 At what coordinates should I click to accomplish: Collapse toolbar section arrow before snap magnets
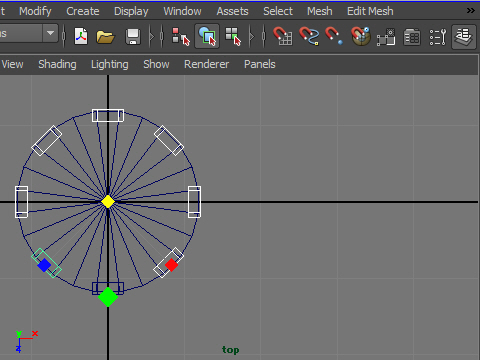click(252, 36)
